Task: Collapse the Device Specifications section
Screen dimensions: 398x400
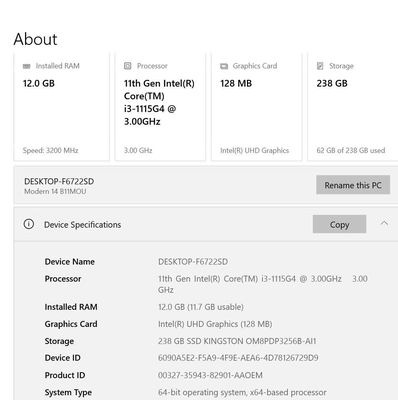Action: (x=384, y=223)
